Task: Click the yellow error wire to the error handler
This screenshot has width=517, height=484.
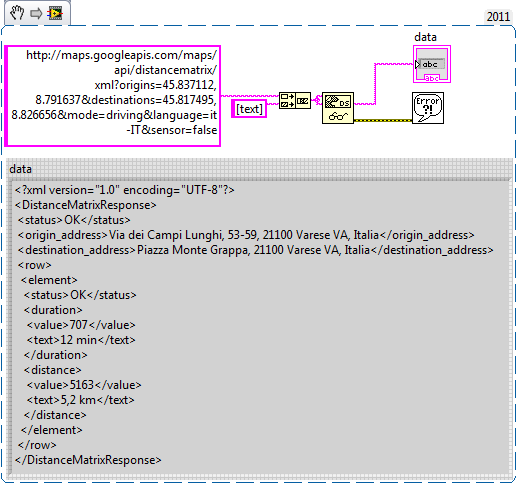Action: [383, 120]
